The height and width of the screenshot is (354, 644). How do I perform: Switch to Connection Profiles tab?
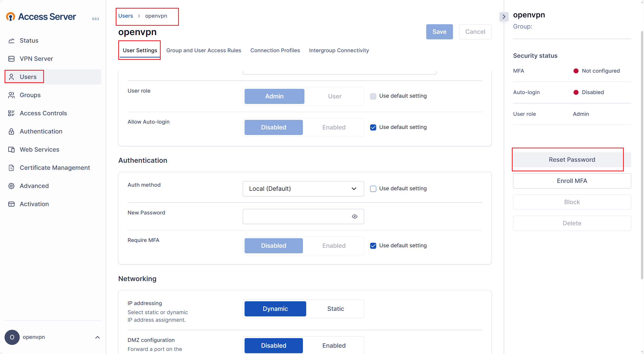click(275, 50)
